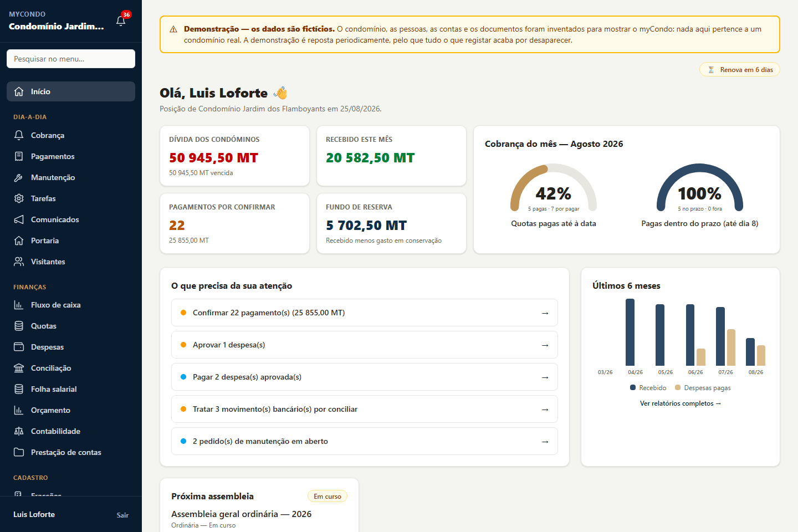This screenshot has height=532, width=798.
Task: Click the Pagamentos por confirmar value 22
Action: 177,226
